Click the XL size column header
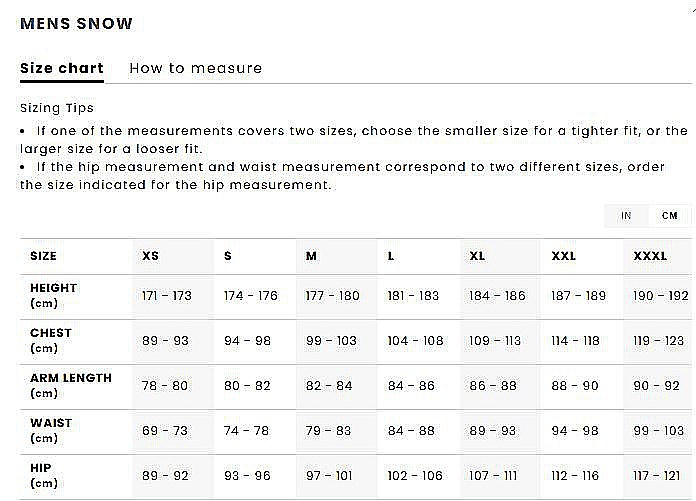Image resolution: width=696 pixels, height=501 pixels. [x=477, y=256]
